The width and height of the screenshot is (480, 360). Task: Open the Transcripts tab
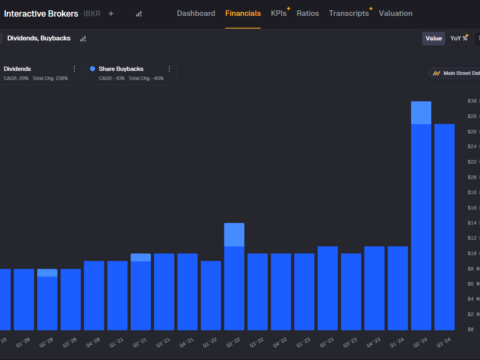[x=349, y=13]
